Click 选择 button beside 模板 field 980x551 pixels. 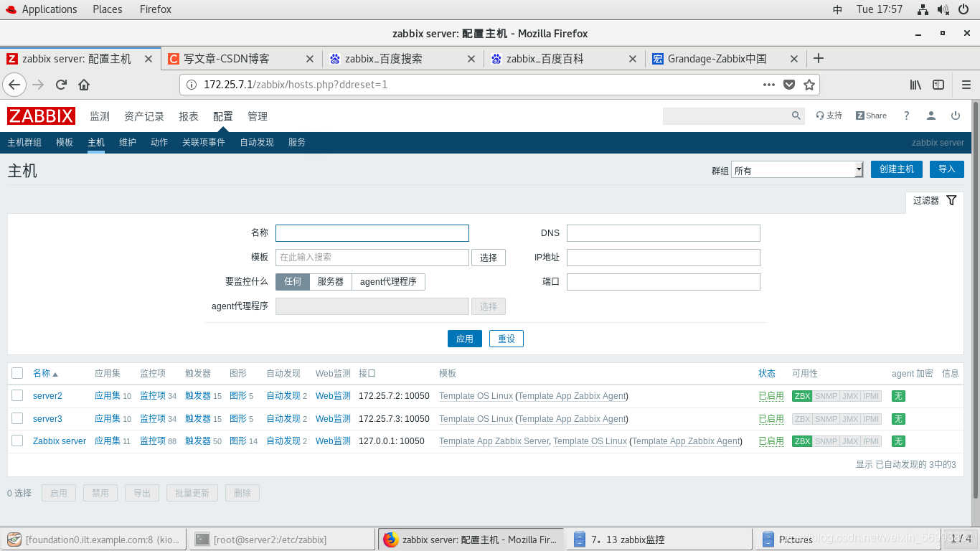click(489, 258)
